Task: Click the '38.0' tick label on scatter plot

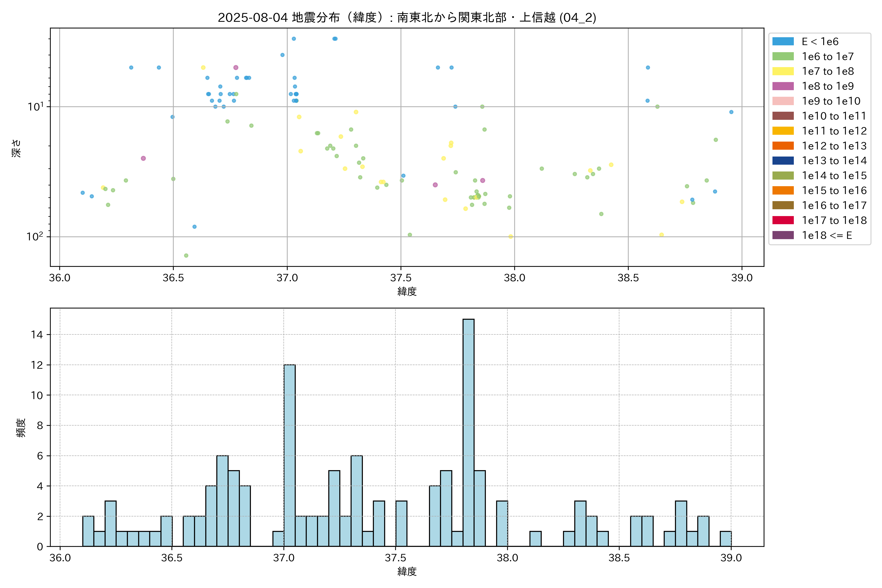Action: 514,278
